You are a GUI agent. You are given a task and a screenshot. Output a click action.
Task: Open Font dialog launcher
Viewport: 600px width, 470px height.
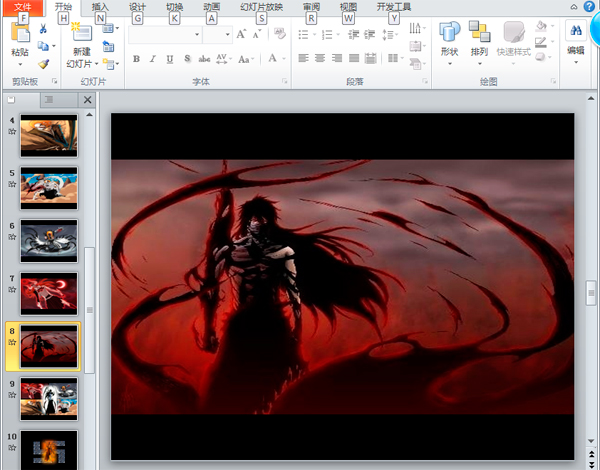pyautogui.click(x=284, y=81)
